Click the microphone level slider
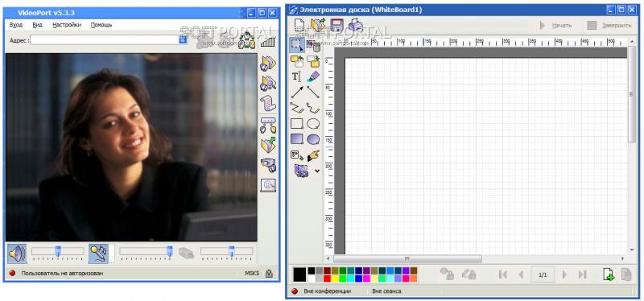This screenshot has width=644, height=301. tap(146, 252)
